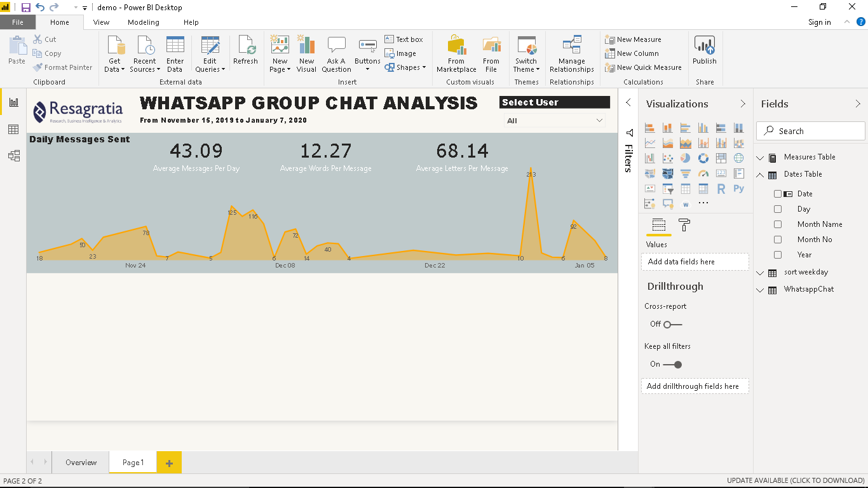868x488 pixels.
Task: Toggle the Cross-report switch on
Action: point(672,325)
